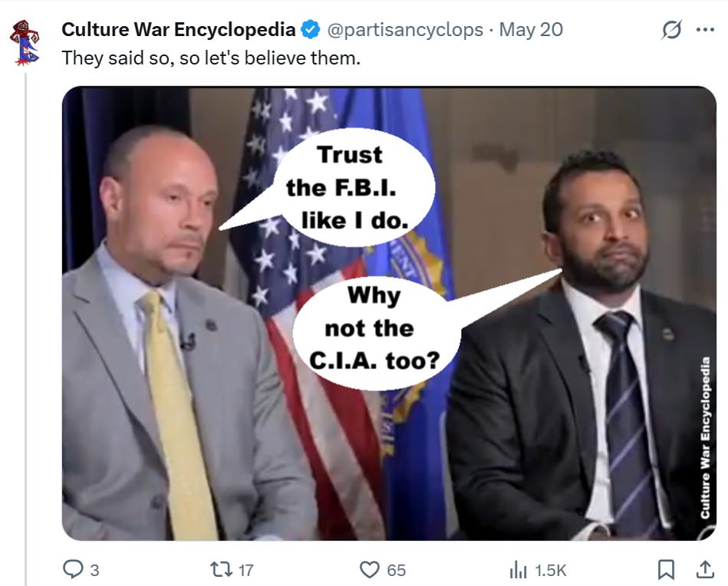Open the Culture War Encyclopedia display name
This screenshot has width=728, height=586.
(178, 30)
